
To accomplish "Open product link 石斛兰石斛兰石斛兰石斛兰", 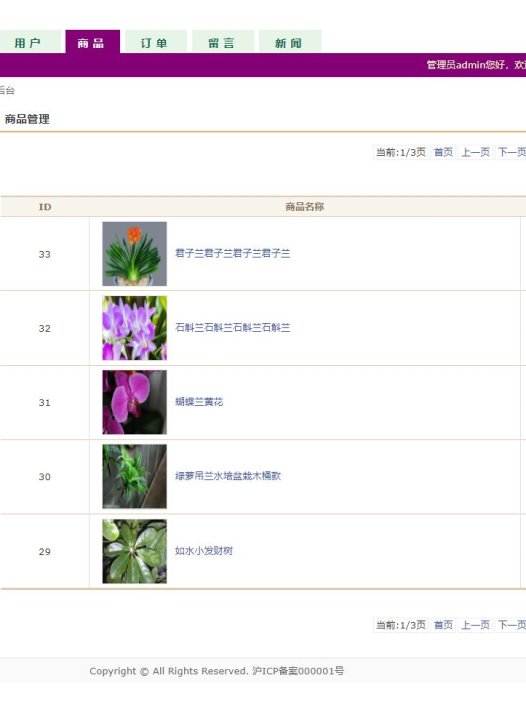I will (x=232, y=327).
